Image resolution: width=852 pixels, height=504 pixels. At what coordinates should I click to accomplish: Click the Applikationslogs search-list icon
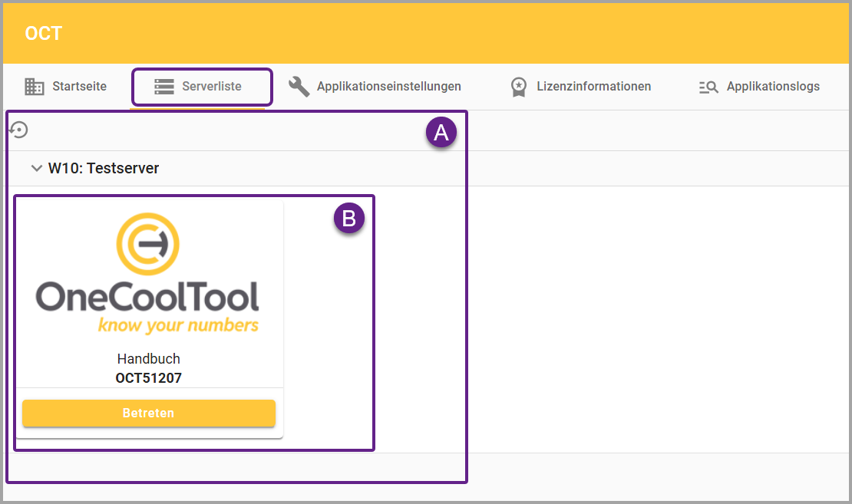[708, 87]
